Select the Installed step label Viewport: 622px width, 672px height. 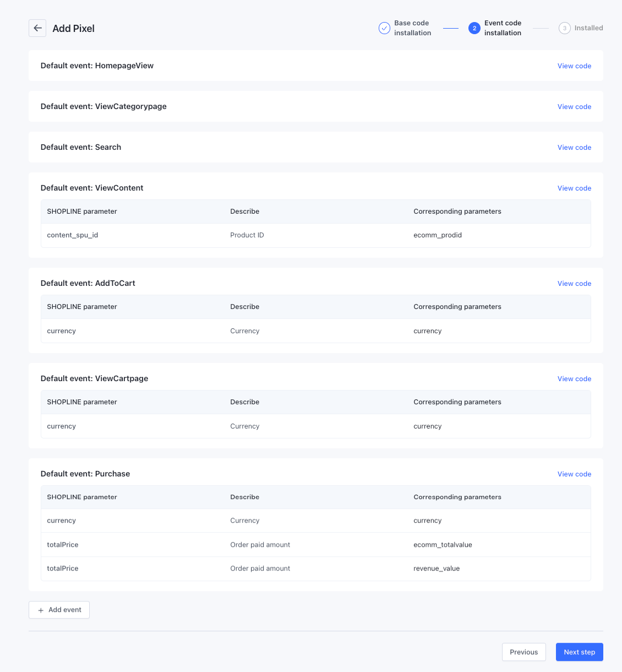[588, 28]
